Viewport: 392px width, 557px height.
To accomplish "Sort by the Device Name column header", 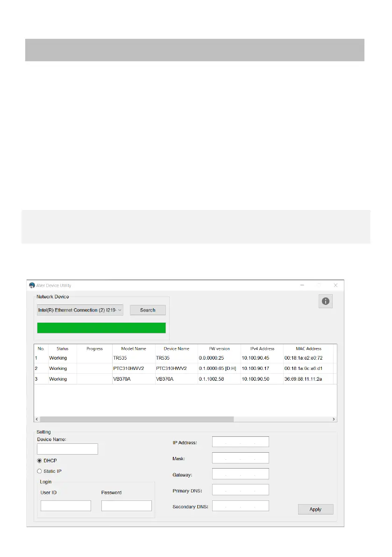I will [x=176, y=348].
